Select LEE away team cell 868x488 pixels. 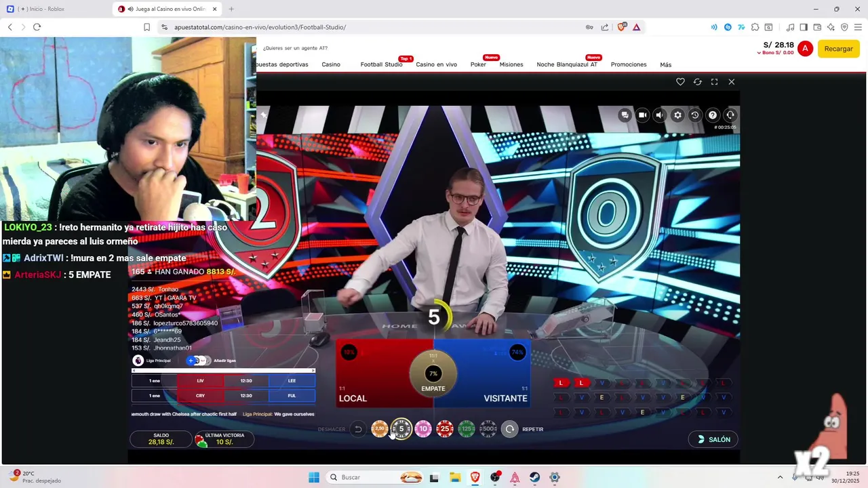tap(292, 381)
